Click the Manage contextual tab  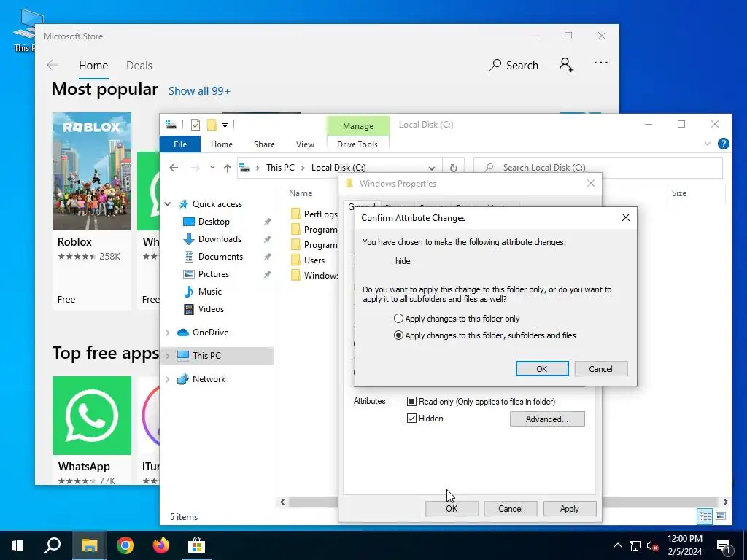pos(357,126)
